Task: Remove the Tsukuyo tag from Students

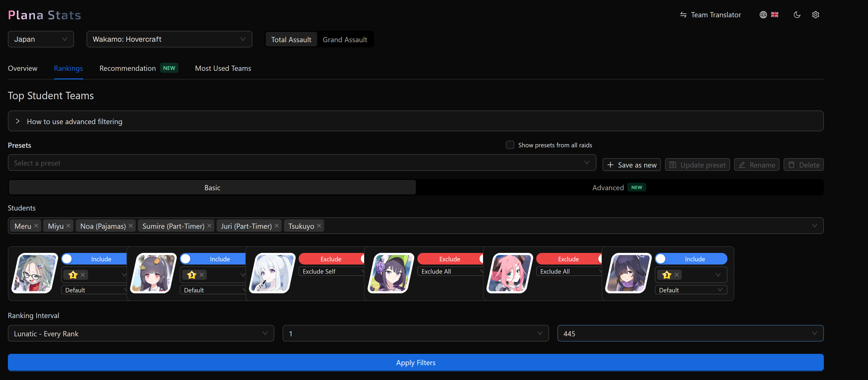Action: point(319,226)
